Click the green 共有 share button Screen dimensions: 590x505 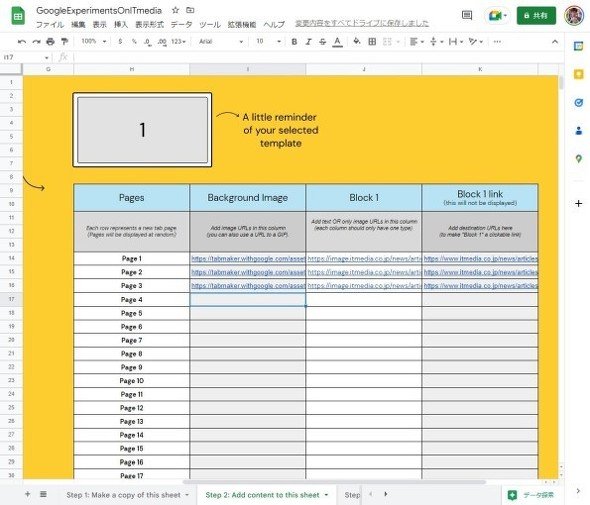pos(536,15)
